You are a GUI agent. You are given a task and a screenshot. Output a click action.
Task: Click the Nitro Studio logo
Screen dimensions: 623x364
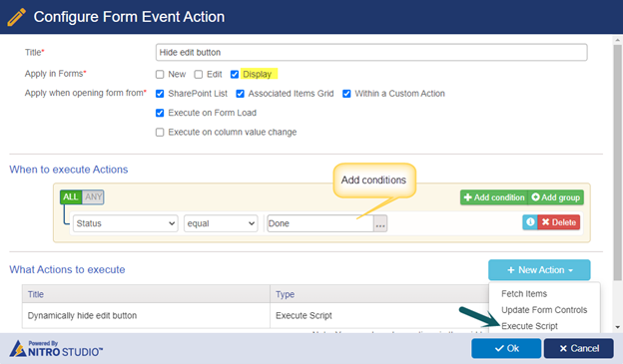pos(57,348)
